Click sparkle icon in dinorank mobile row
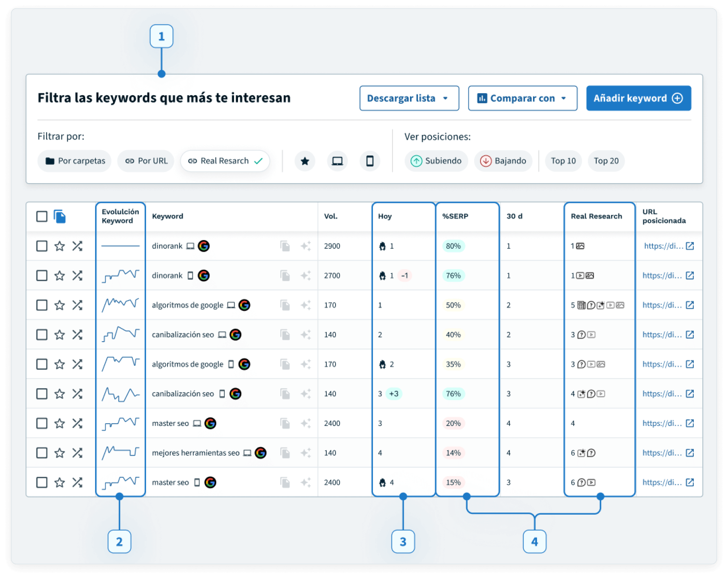The image size is (728, 578). pos(306,276)
